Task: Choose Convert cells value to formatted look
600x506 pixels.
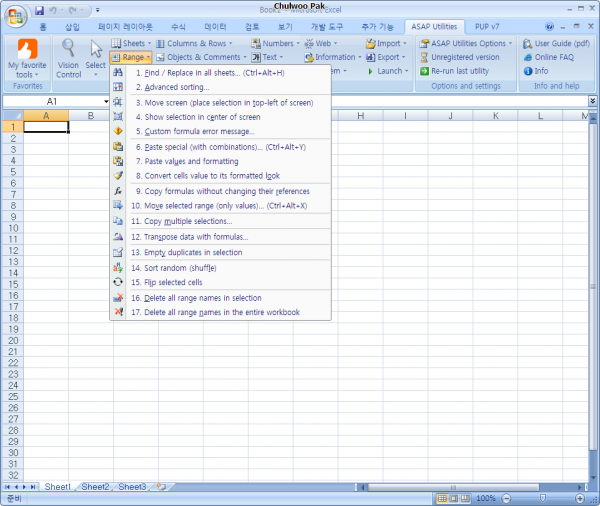Action: pyautogui.click(x=221, y=176)
